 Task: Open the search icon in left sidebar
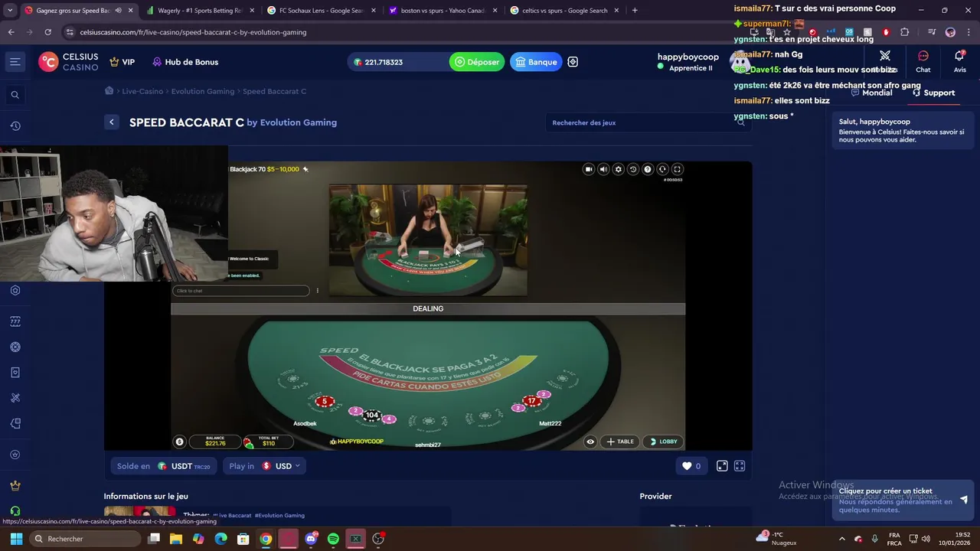(15, 95)
